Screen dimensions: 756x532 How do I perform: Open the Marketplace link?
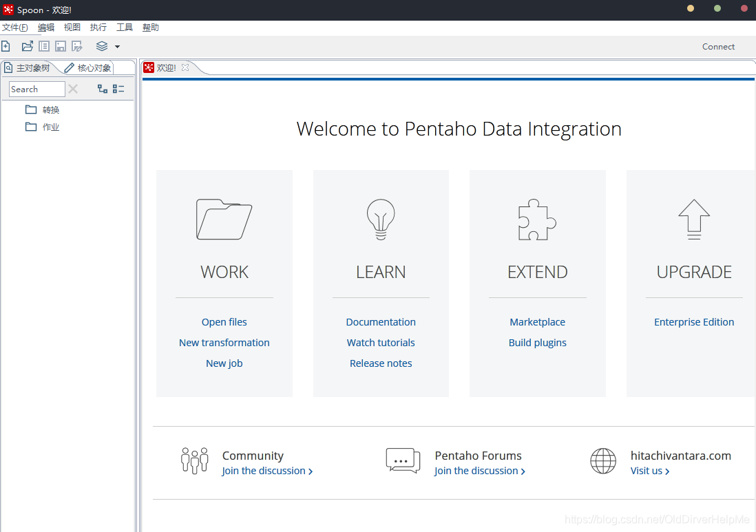point(538,322)
